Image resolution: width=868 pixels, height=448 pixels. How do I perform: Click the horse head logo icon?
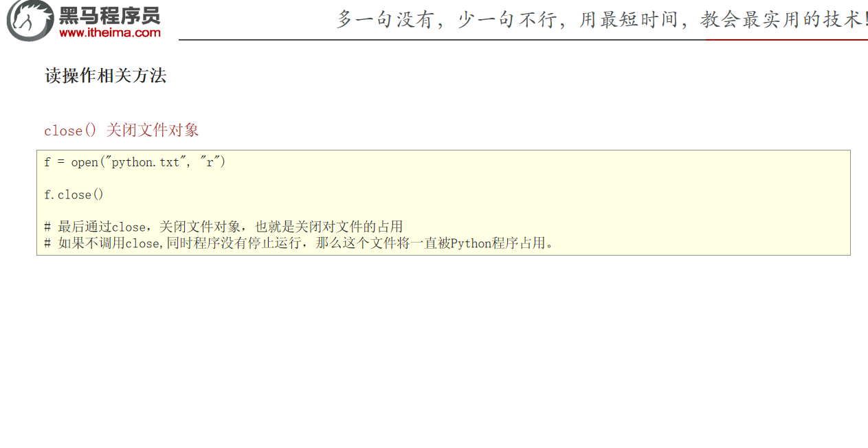point(30,21)
